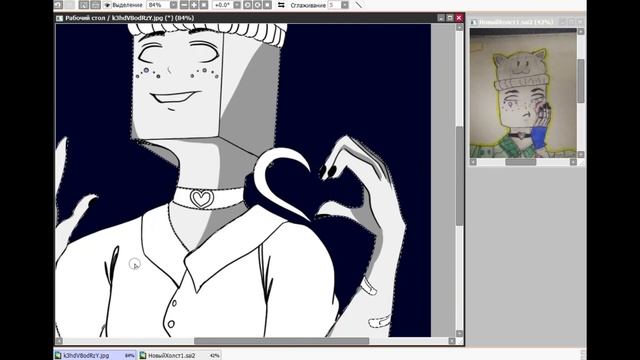
Task: Maximize the k3hdVBodRzY.jpg canvas window
Action: pos(450,18)
